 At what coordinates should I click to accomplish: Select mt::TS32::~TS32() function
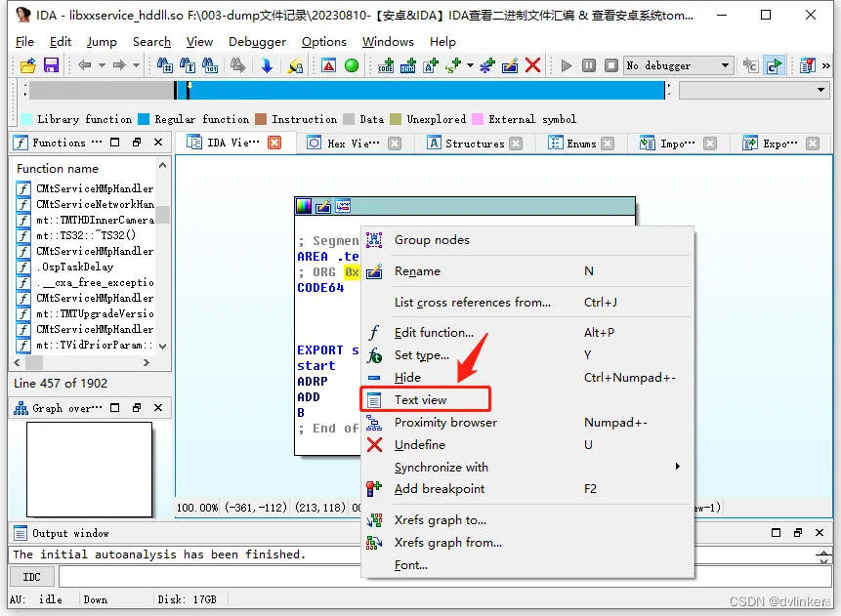pos(86,235)
